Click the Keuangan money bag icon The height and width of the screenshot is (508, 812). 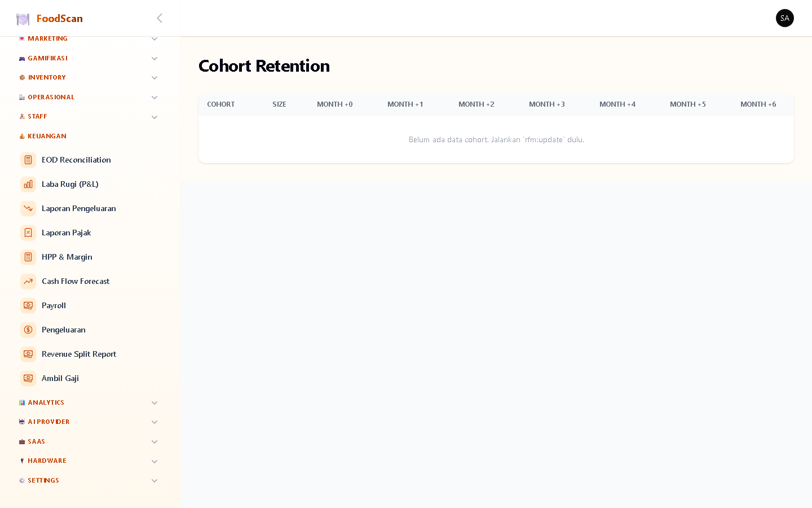coord(22,136)
